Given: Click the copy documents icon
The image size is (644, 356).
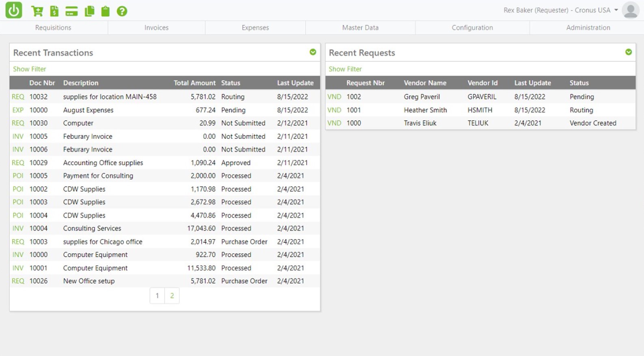Looking at the screenshot, I should coord(89,11).
